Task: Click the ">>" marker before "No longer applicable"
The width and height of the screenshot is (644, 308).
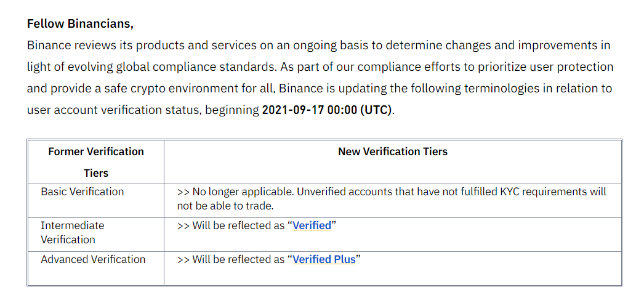Action: (x=183, y=192)
